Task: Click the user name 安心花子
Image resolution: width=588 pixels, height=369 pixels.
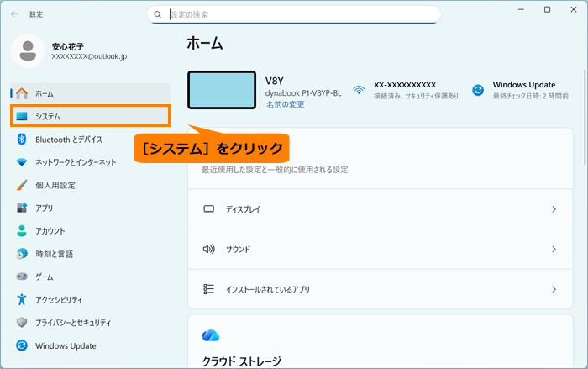Action: 68,46
